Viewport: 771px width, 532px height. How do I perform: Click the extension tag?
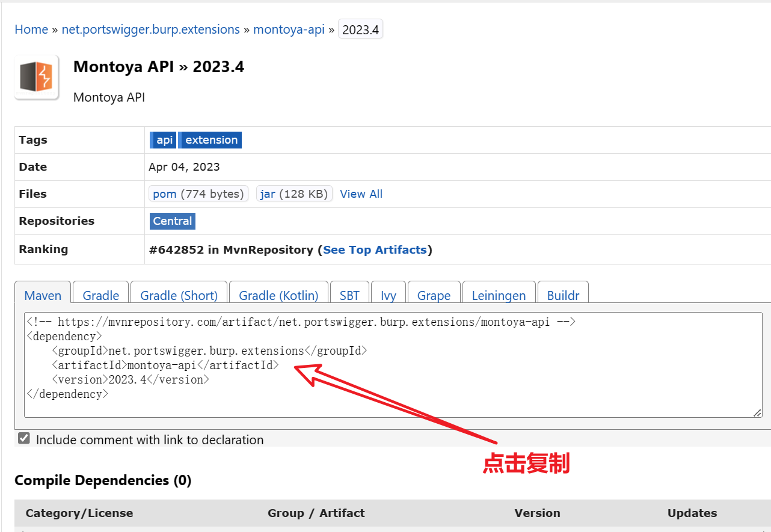coord(210,140)
